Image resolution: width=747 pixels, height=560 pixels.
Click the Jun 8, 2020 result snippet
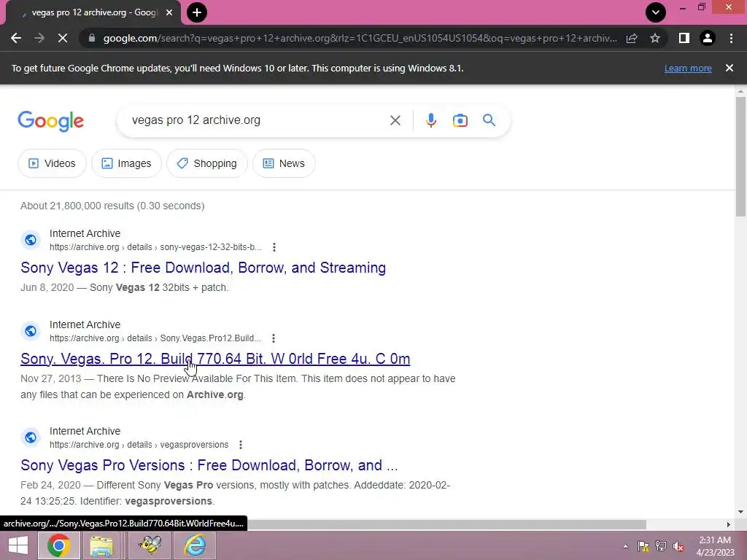point(125,287)
